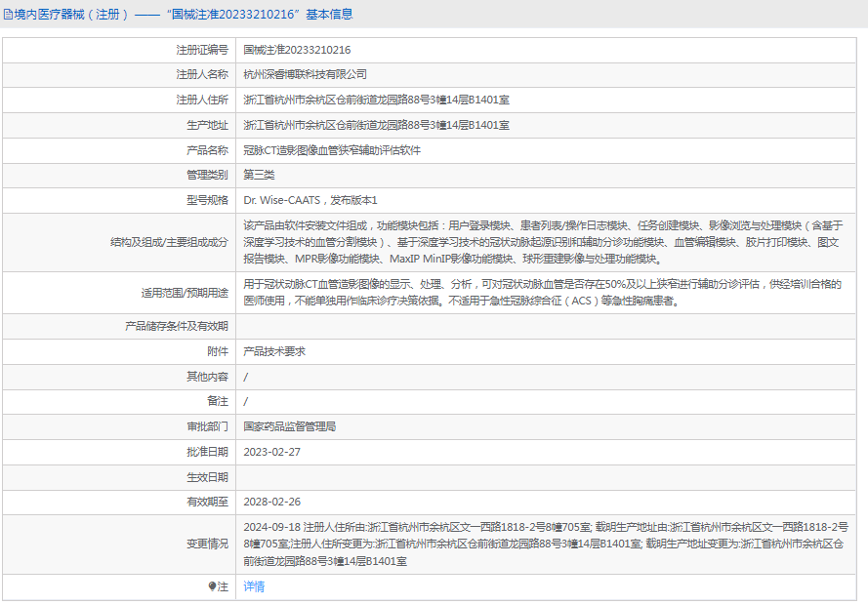
Task: Click the 注册证编号 row label
Action: point(202,51)
